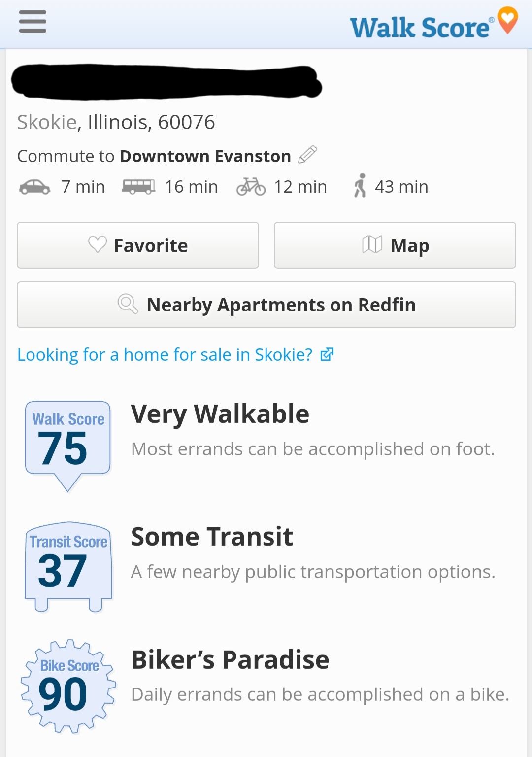
Task: Open the home for sale in Skokie link
Action: [x=165, y=355]
